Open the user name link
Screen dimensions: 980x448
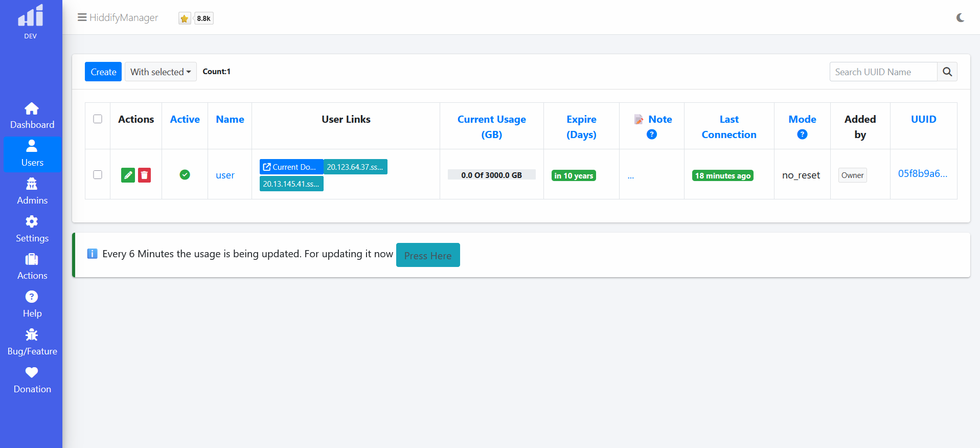tap(225, 175)
